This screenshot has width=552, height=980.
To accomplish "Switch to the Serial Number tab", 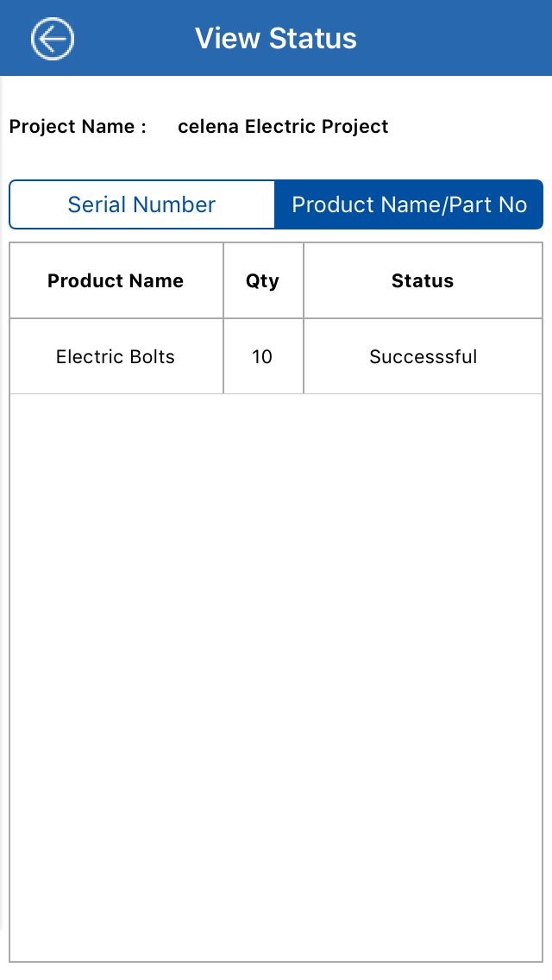I will pos(142,204).
